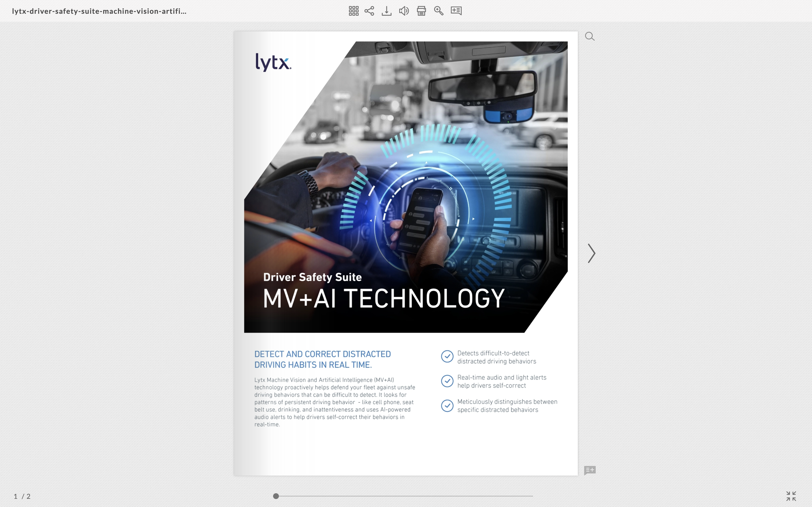Image resolution: width=812 pixels, height=507 pixels.
Task: Go to the next page with the right chevron
Action: coord(591,253)
